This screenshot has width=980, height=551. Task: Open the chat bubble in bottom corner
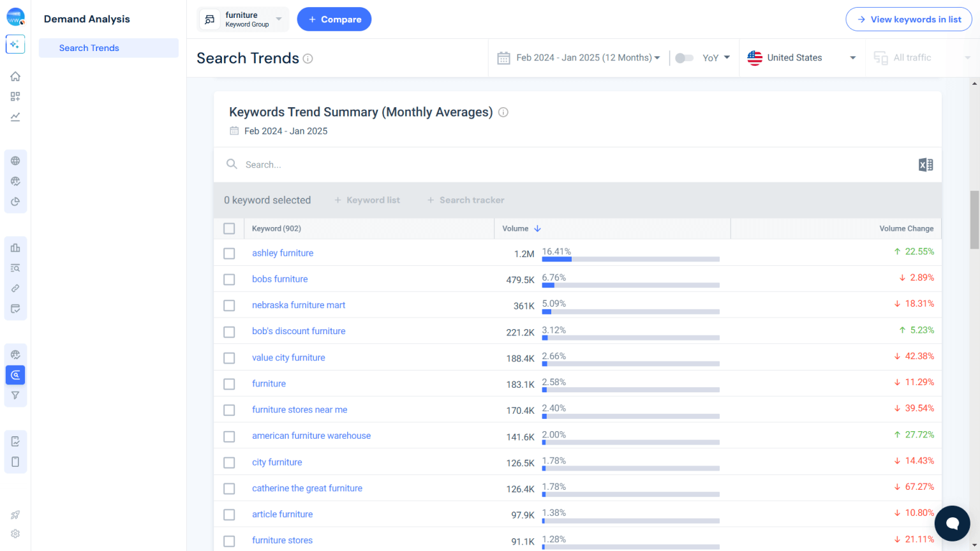pyautogui.click(x=953, y=523)
